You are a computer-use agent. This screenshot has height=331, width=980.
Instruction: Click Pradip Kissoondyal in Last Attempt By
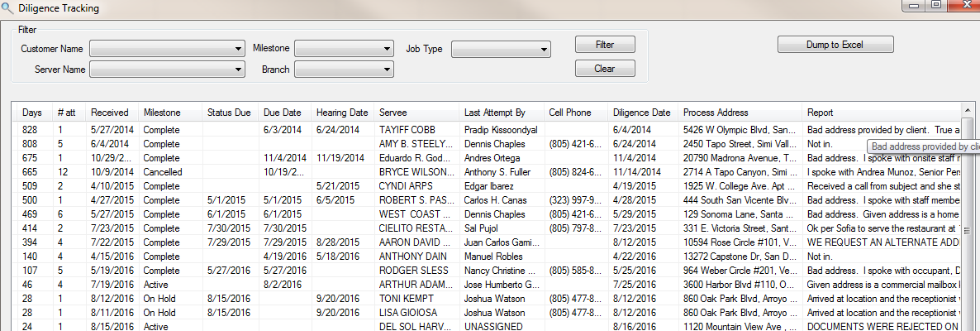[x=502, y=130]
